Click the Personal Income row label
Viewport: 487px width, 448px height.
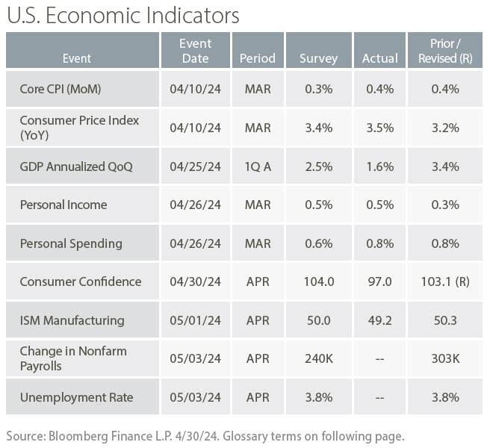pyautogui.click(x=63, y=205)
